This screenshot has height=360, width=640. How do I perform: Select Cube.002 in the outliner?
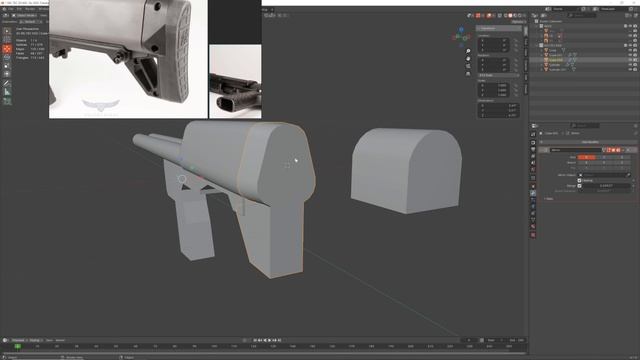(x=556, y=60)
